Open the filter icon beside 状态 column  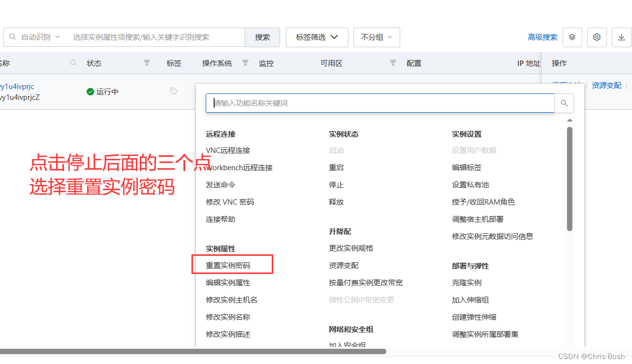[147, 63]
